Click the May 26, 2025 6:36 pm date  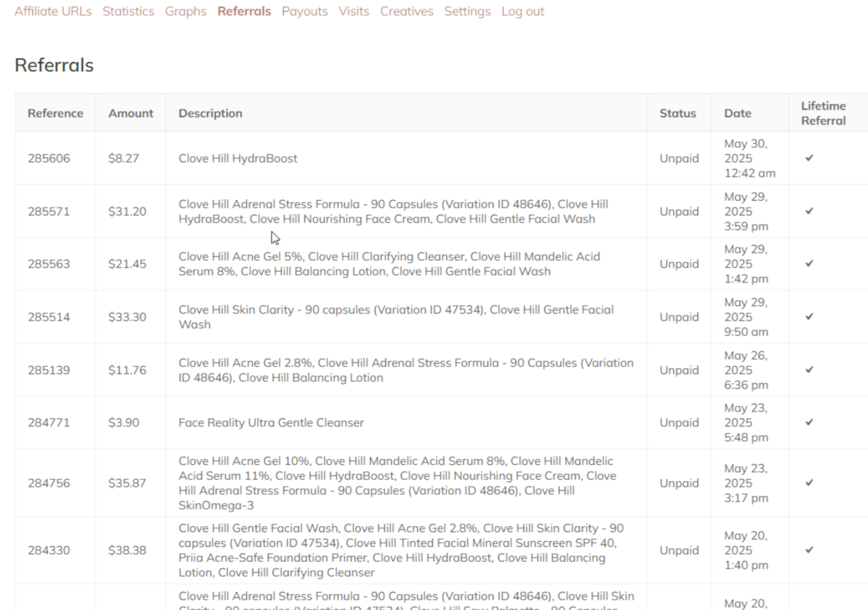pos(746,370)
